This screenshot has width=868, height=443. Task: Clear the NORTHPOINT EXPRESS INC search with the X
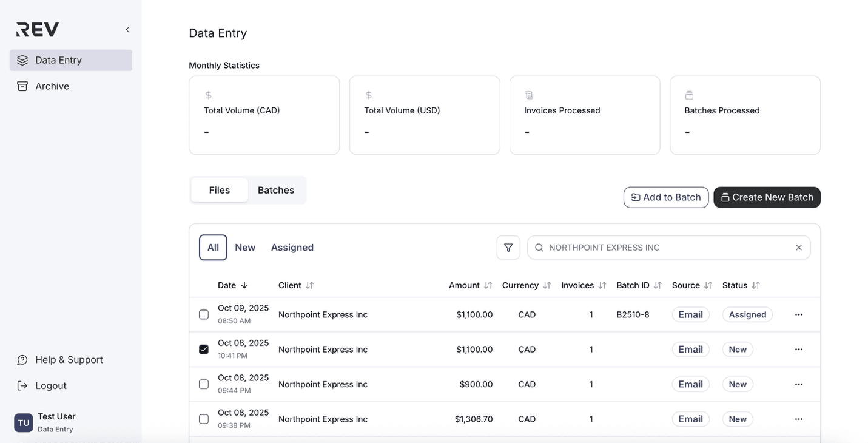[799, 247]
